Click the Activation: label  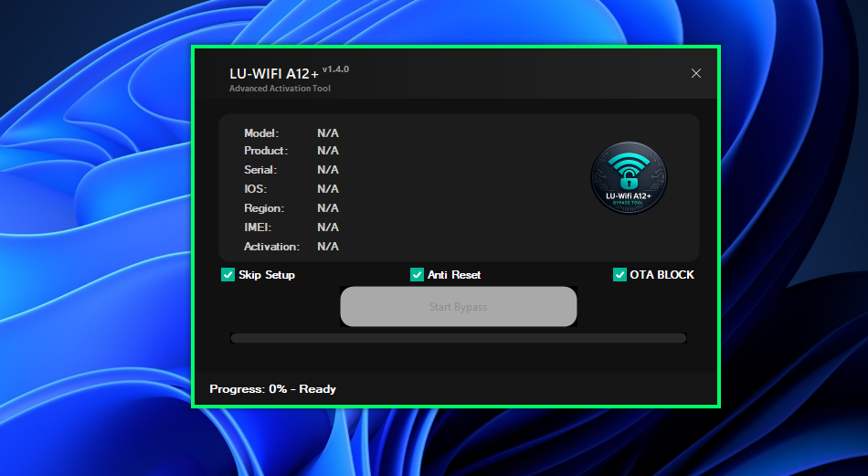(x=271, y=247)
